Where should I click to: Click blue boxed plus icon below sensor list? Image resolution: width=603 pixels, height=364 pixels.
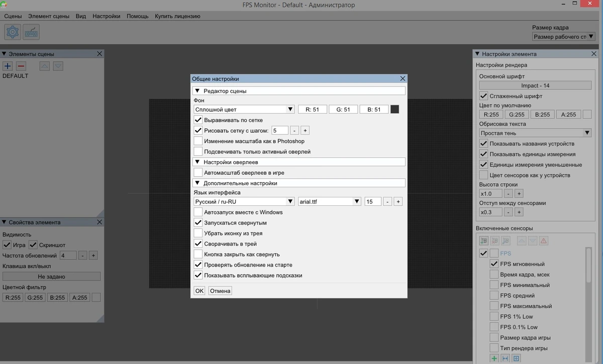click(516, 358)
